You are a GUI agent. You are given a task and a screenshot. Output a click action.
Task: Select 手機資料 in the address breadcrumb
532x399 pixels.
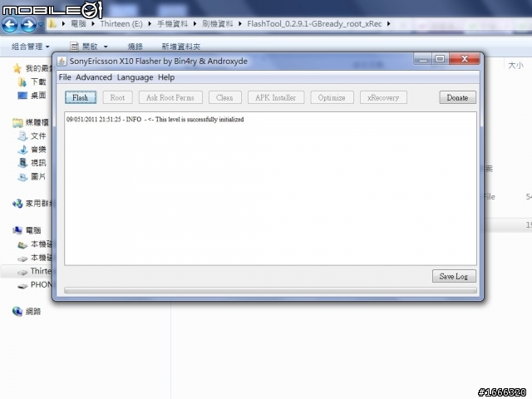coord(172,24)
